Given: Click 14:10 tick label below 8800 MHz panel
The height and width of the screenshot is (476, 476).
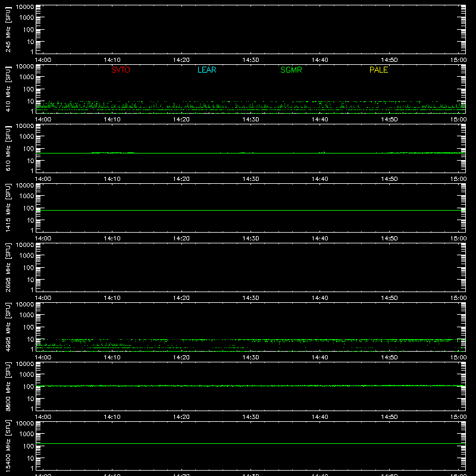Looking at the screenshot, I should 112,417.
